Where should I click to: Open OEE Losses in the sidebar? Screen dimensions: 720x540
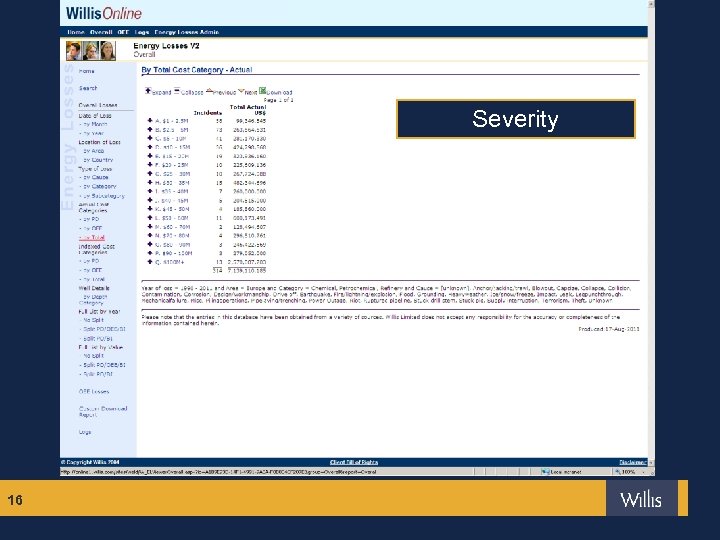pyautogui.click(x=94, y=392)
